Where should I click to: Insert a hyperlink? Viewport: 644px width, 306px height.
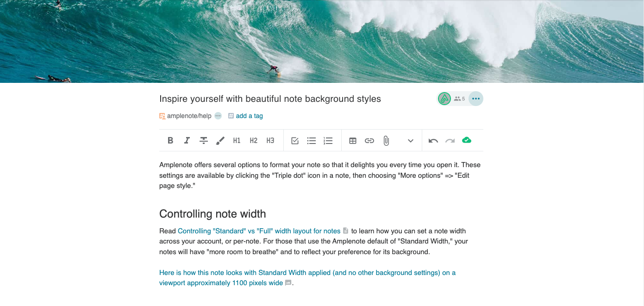pos(369,141)
